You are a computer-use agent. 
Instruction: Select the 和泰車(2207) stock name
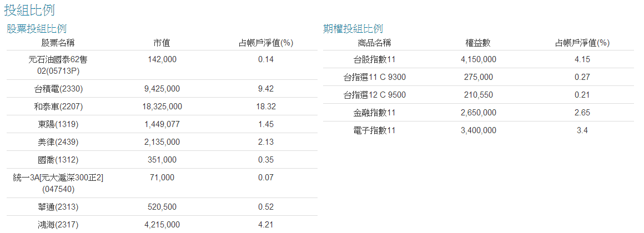58,107
